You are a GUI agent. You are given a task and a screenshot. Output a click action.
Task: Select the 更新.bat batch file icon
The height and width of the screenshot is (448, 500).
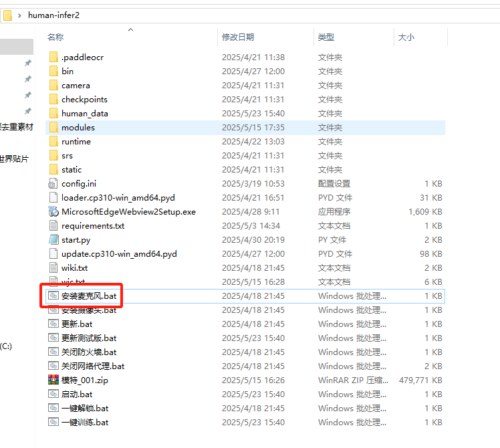pyautogui.click(x=53, y=324)
